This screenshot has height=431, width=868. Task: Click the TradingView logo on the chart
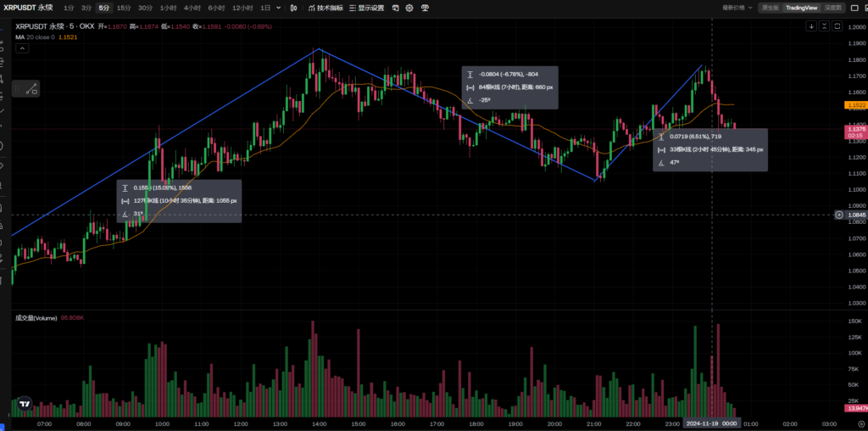[x=25, y=405]
